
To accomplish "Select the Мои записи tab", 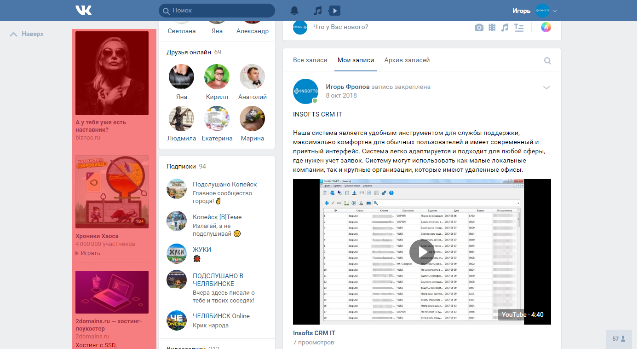I will (356, 60).
